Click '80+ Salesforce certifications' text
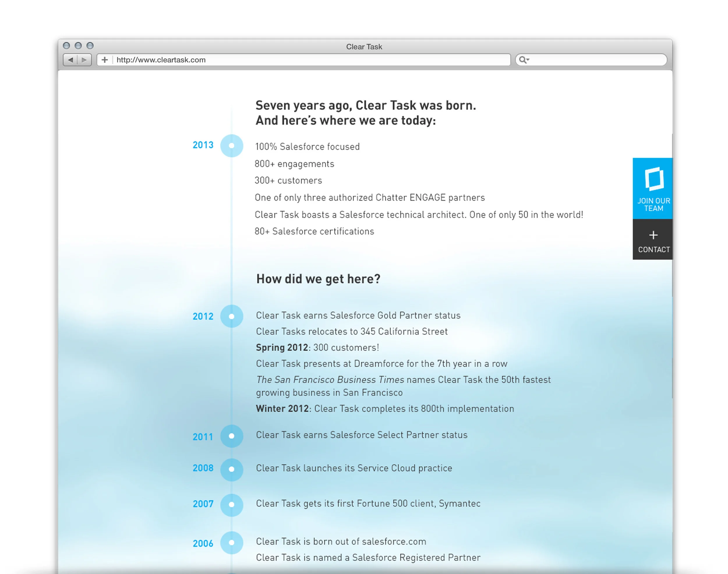 click(x=314, y=231)
